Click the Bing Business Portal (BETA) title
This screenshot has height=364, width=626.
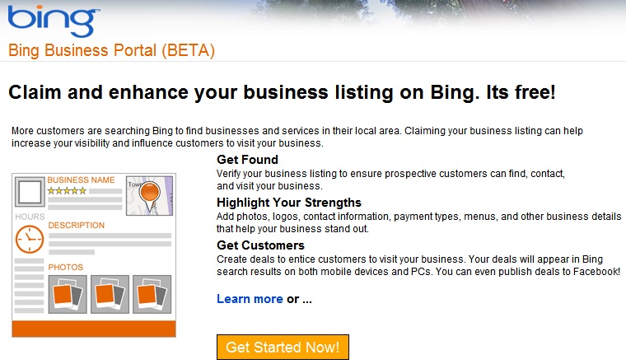[111, 50]
